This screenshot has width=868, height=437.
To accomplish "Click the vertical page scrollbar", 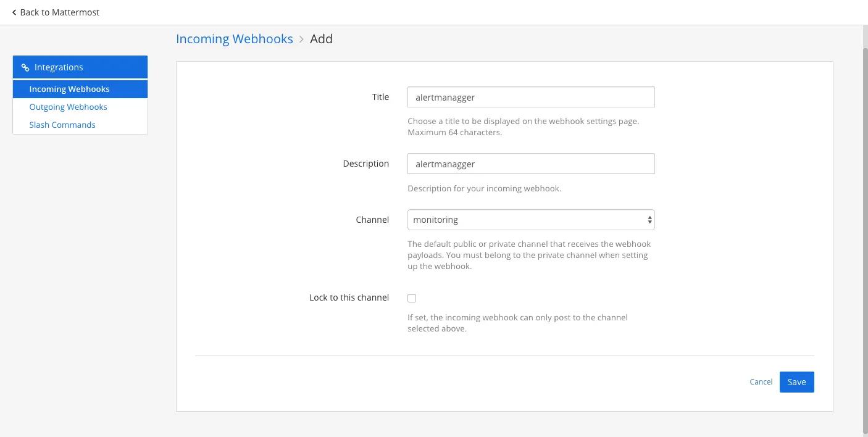I will 864,235.
